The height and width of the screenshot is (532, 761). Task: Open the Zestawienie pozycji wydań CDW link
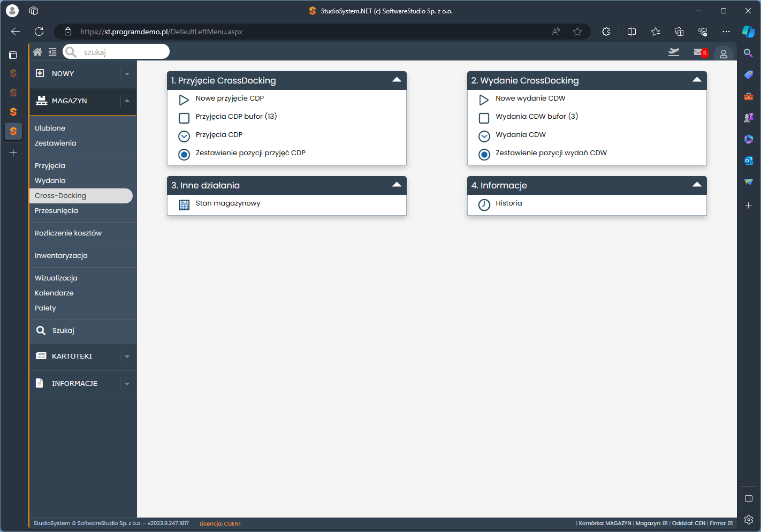coord(551,153)
